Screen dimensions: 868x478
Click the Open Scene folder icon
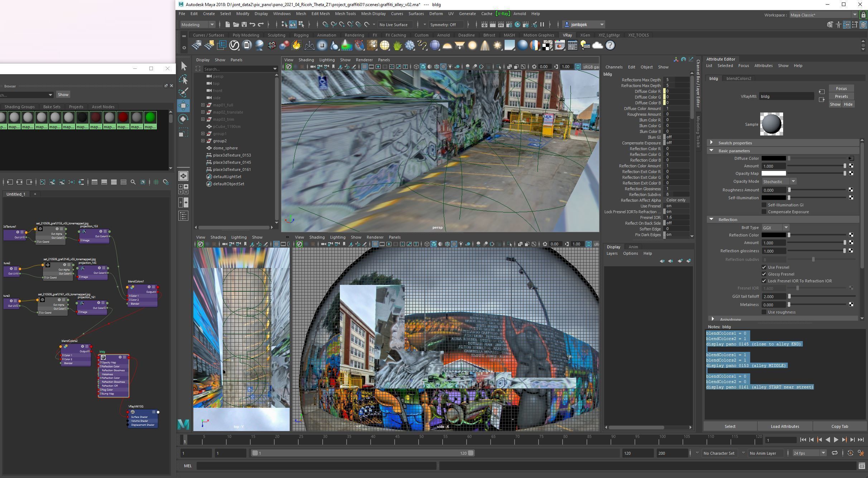(x=236, y=24)
